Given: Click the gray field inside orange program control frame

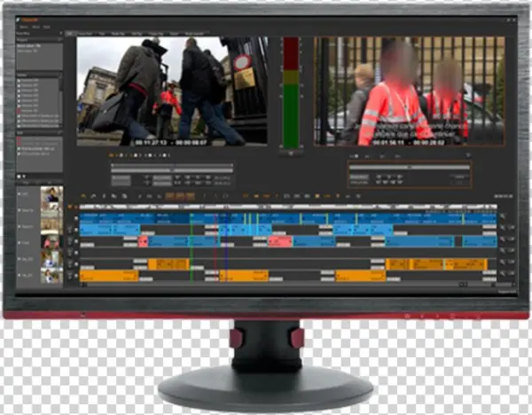Looking at the screenshot, I should [x=359, y=177].
